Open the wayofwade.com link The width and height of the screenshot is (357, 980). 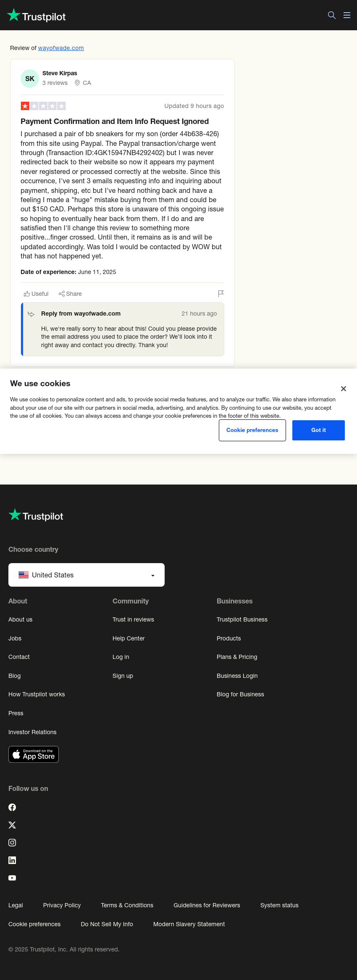pyautogui.click(x=61, y=48)
